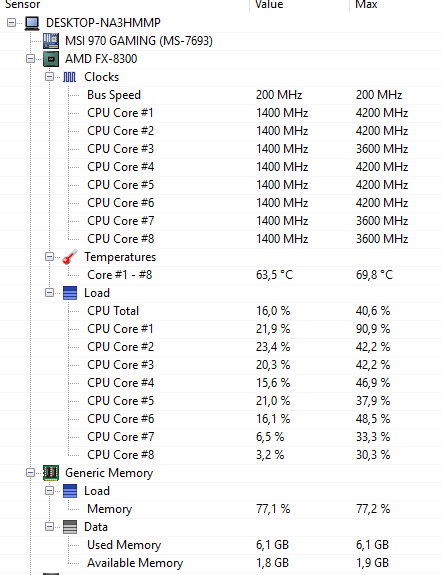Click the Clocks waveform icon
Viewport: 442px width, 575px height.
69,77
